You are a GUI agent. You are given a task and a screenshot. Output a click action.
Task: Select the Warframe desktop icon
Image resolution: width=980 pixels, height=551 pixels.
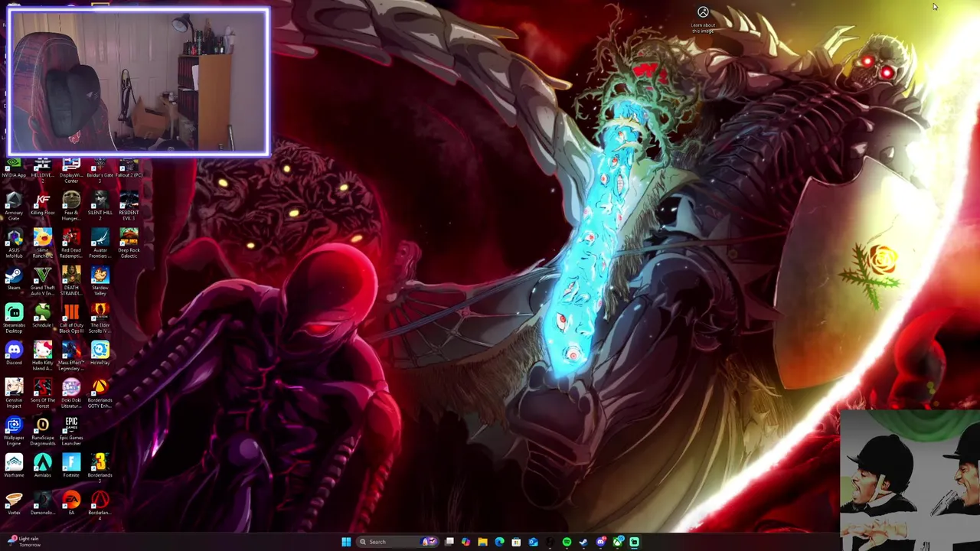point(14,467)
